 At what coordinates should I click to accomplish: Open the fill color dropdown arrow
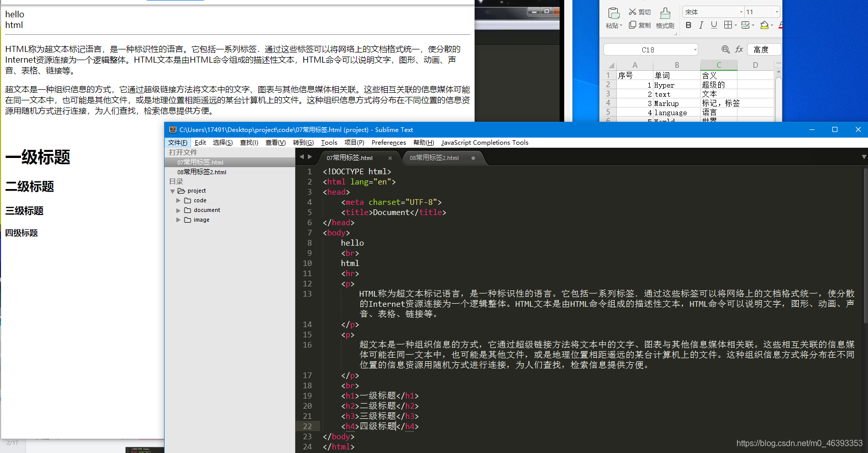pos(772,25)
